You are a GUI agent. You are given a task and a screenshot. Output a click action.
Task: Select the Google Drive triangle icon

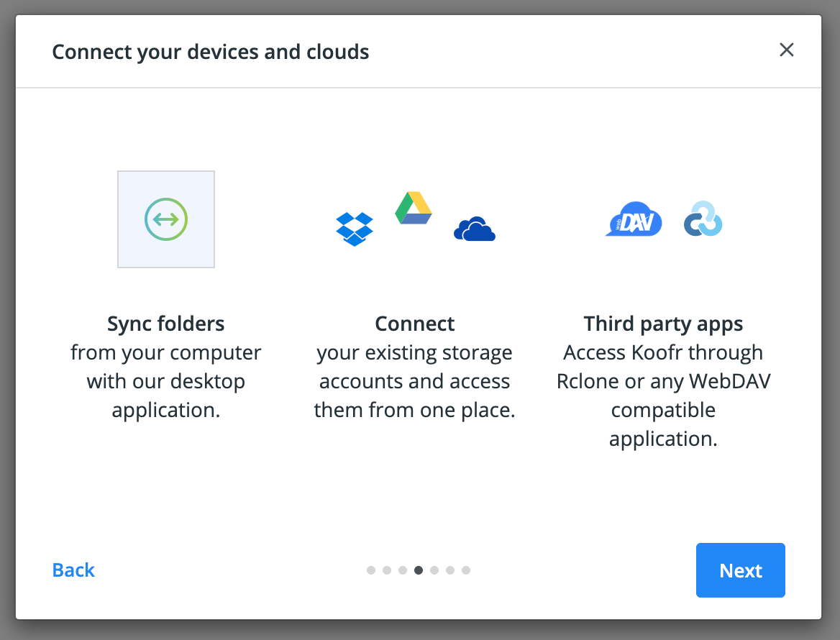point(414,209)
